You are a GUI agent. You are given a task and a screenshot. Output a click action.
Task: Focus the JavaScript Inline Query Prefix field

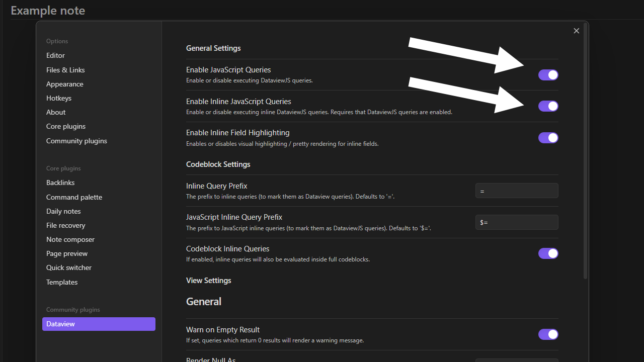point(516,222)
